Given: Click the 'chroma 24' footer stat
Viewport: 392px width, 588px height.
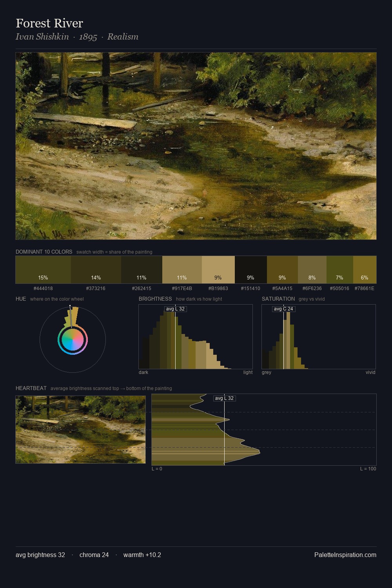Looking at the screenshot, I should click(94, 555).
